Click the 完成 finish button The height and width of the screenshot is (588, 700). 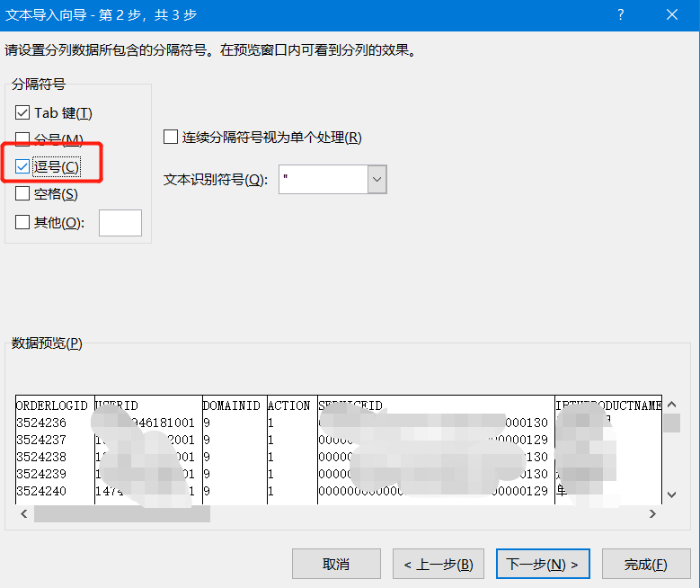[646, 564]
